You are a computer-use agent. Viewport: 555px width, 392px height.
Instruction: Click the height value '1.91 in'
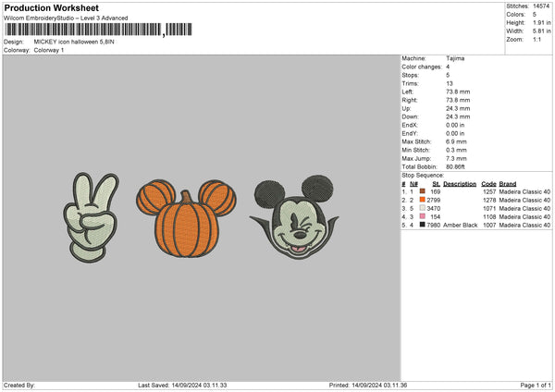(x=541, y=22)
